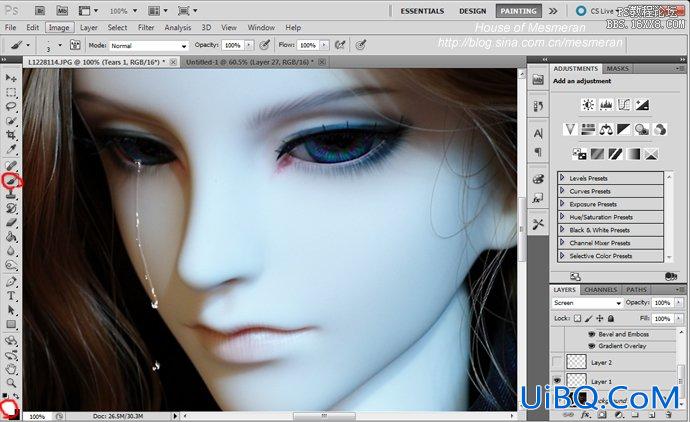Expand Selective Color Presets
The width and height of the screenshot is (690, 422).
pyautogui.click(x=562, y=256)
